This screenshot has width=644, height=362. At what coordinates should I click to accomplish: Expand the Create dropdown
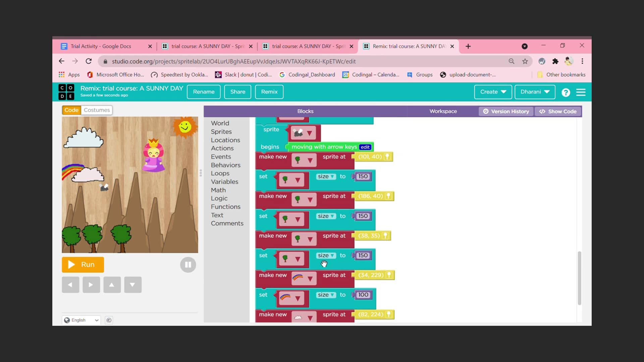pos(493,92)
